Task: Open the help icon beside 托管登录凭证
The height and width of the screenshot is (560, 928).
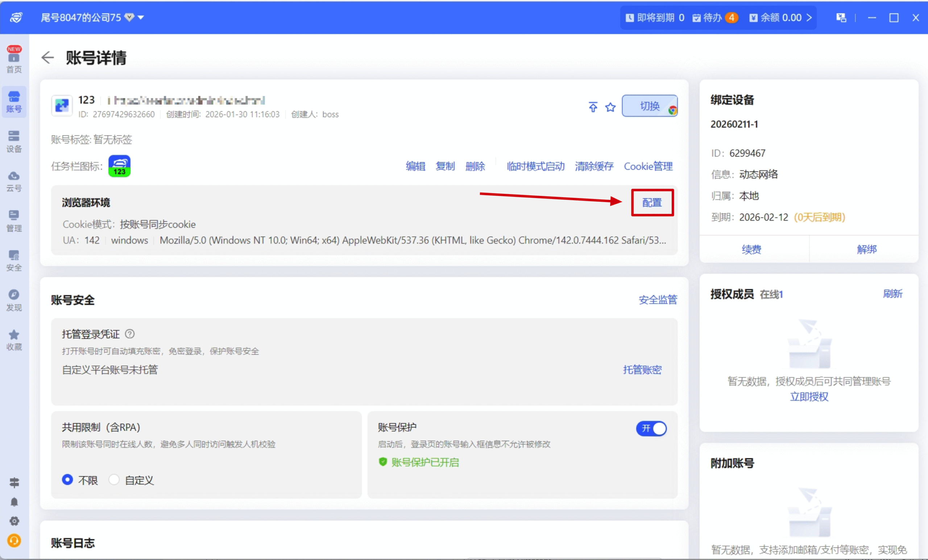Action: [130, 334]
